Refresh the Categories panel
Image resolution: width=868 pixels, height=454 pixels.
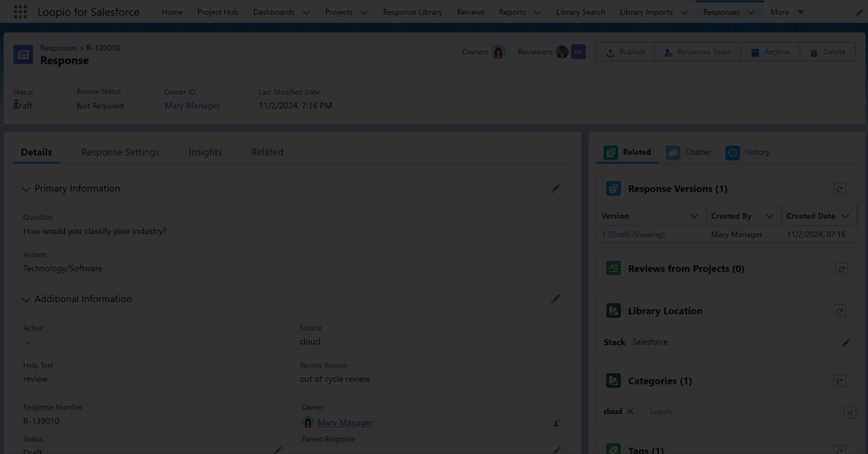[x=839, y=381]
